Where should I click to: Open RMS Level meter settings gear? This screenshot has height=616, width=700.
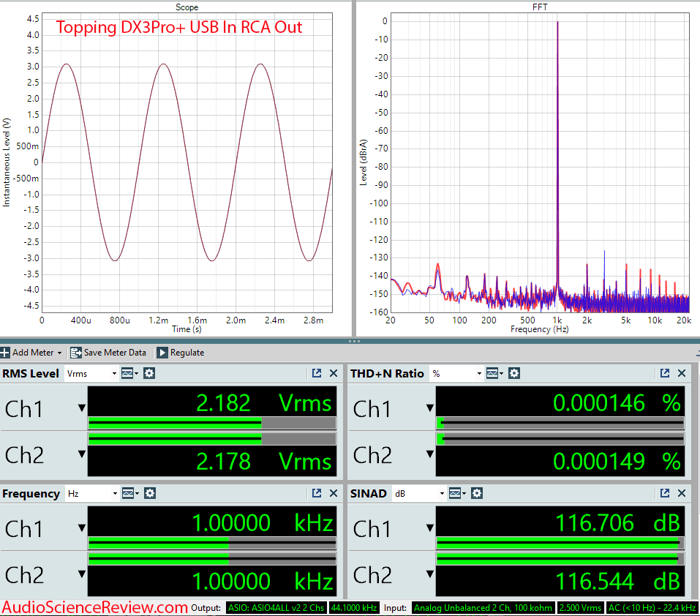tap(149, 374)
